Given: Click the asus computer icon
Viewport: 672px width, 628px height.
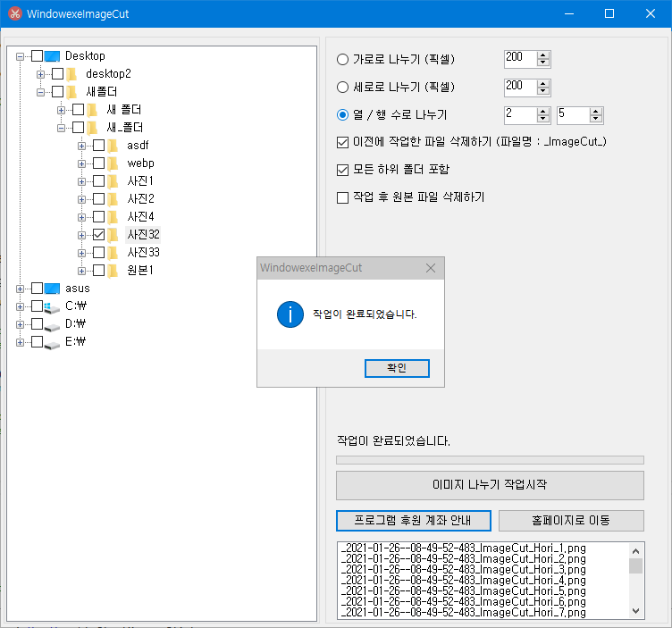Looking at the screenshot, I should click(x=52, y=289).
